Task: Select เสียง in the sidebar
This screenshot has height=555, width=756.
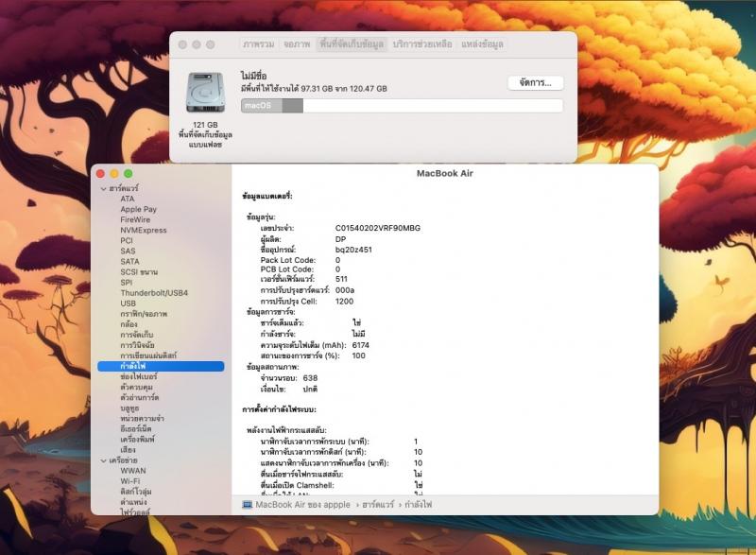Action: [x=128, y=450]
